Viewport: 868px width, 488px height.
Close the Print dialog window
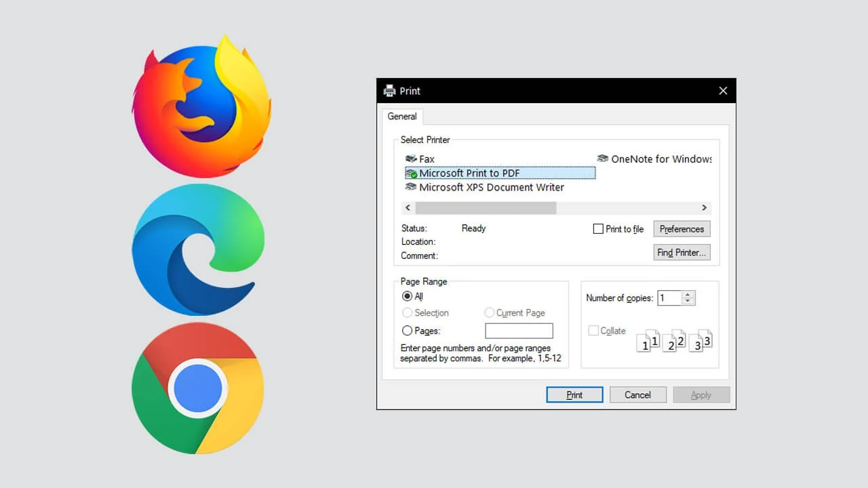[x=723, y=91]
